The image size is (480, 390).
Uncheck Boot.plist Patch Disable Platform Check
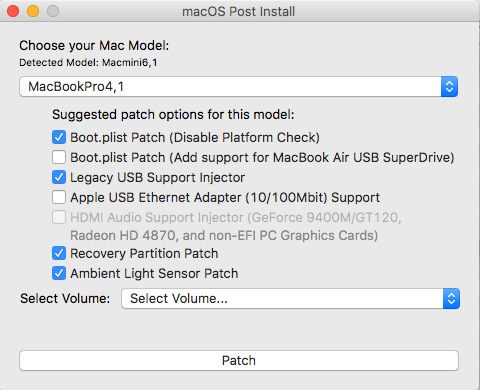coord(59,137)
